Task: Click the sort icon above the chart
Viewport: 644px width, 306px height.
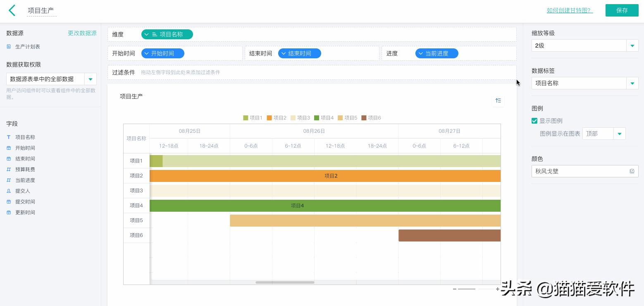Action: click(x=498, y=100)
